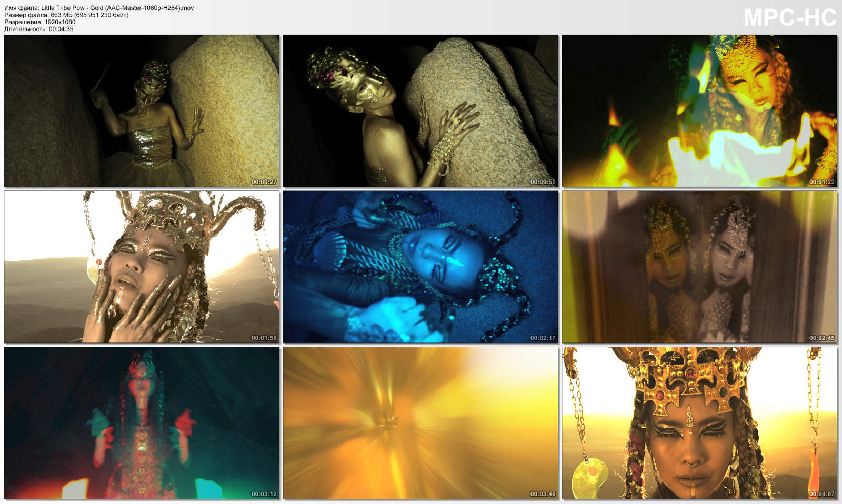Open the crown close-up frame at 00:04:07
The height and width of the screenshot is (504, 842).
(699, 423)
